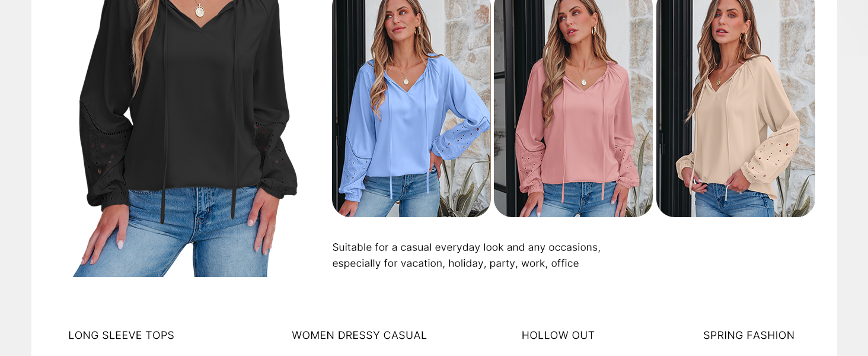Image resolution: width=868 pixels, height=356 pixels.
Task: Open the WOMEN DRESSY CASUAL heading
Action: [359, 335]
